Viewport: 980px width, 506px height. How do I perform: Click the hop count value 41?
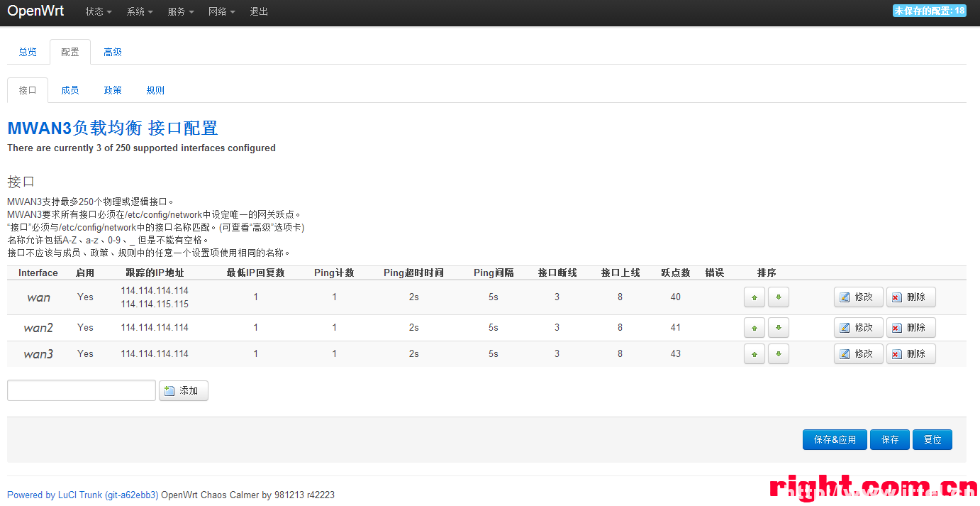coord(675,328)
